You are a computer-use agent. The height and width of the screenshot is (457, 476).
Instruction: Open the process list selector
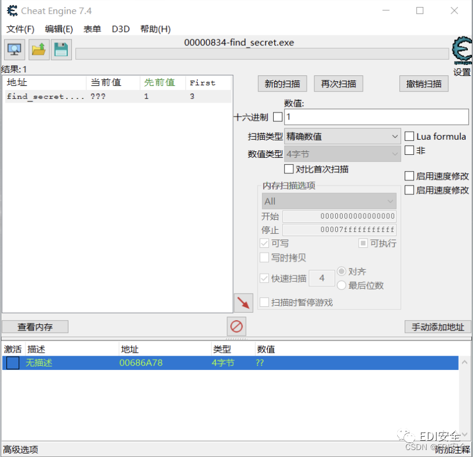click(x=14, y=49)
